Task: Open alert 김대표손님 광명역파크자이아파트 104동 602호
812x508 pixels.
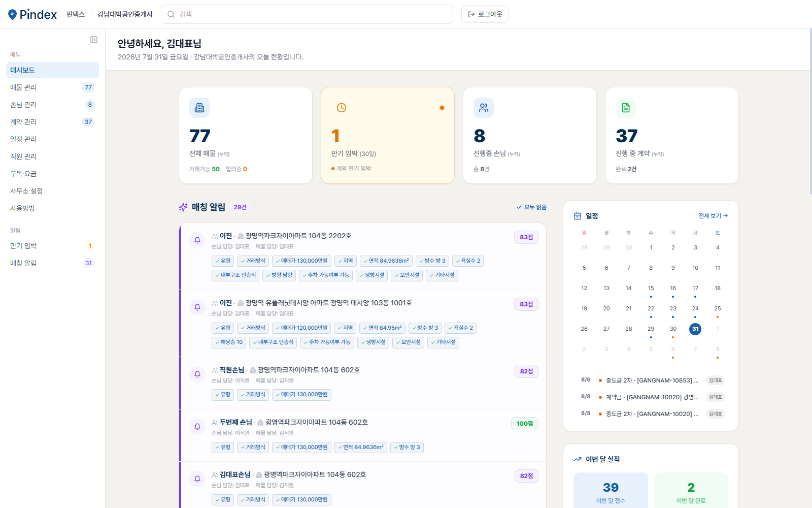Action: pos(363,485)
